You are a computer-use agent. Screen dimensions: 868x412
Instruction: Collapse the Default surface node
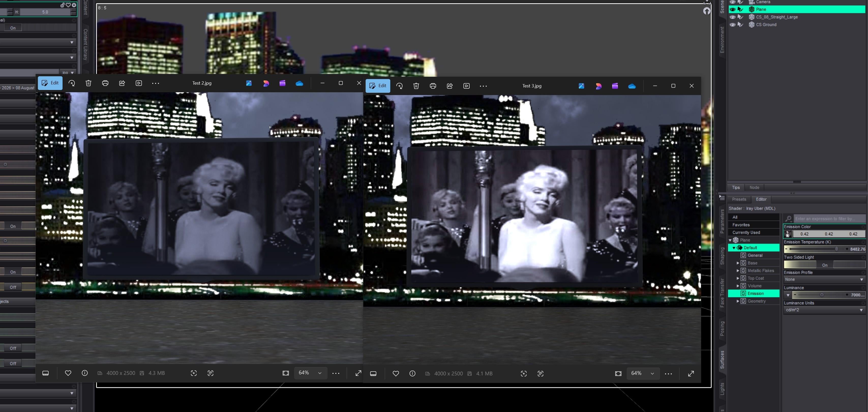point(734,248)
